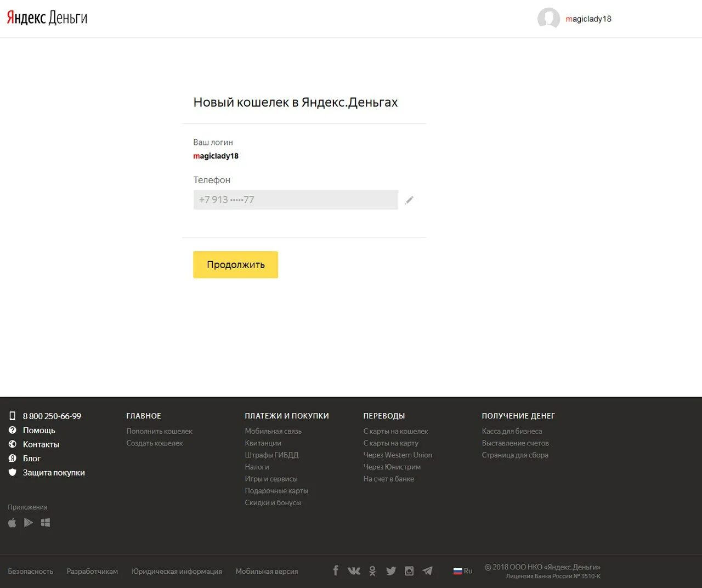This screenshot has width=702, height=588.
Task: Open the Google Play app icon
Action: [x=29, y=523]
